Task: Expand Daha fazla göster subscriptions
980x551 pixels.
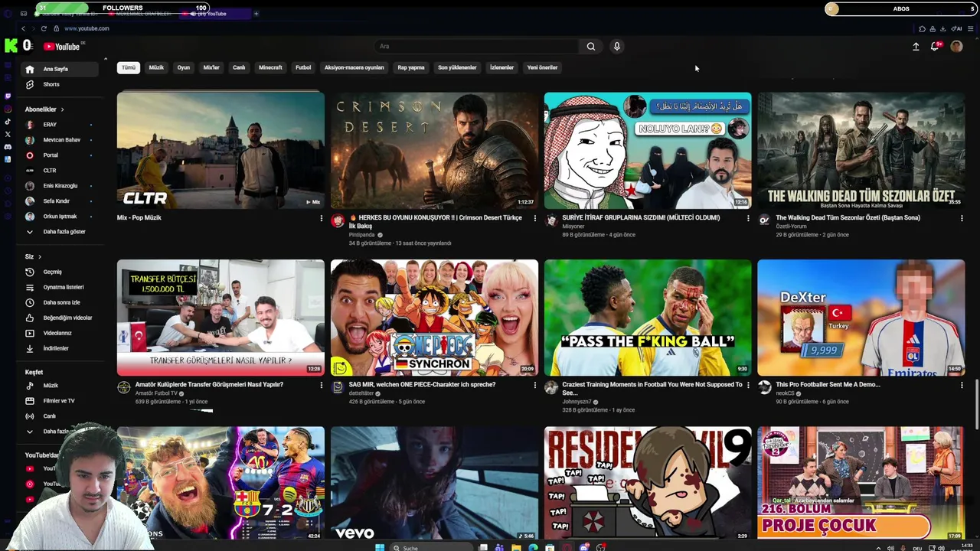Action: point(60,232)
